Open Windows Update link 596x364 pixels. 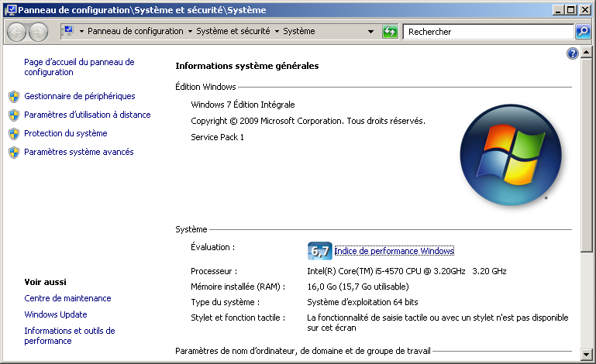click(56, 314)
